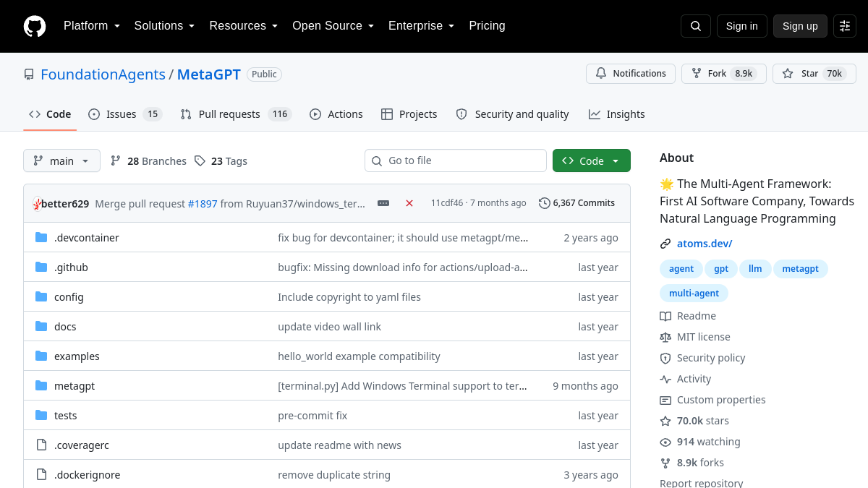
Task: Fork the repository with Fork button
Action: (724, 74)
